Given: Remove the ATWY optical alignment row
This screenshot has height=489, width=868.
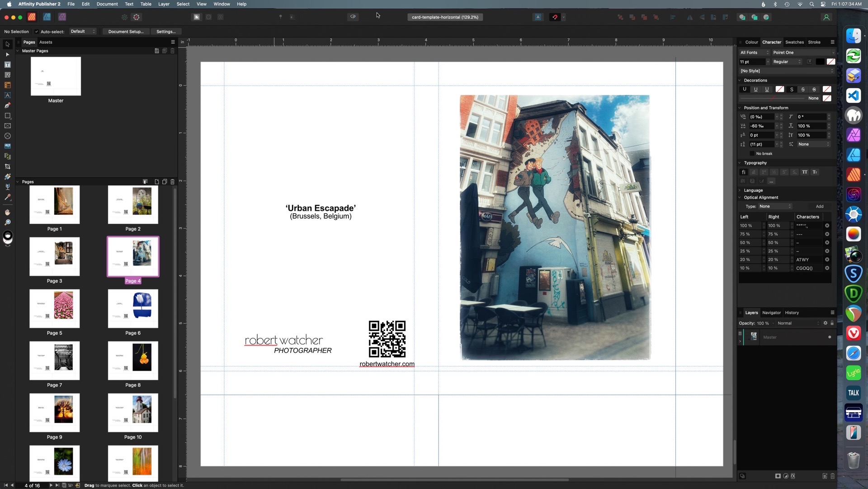Looking at the screenshot, I should pyautogui.click(x=827, y=260).
